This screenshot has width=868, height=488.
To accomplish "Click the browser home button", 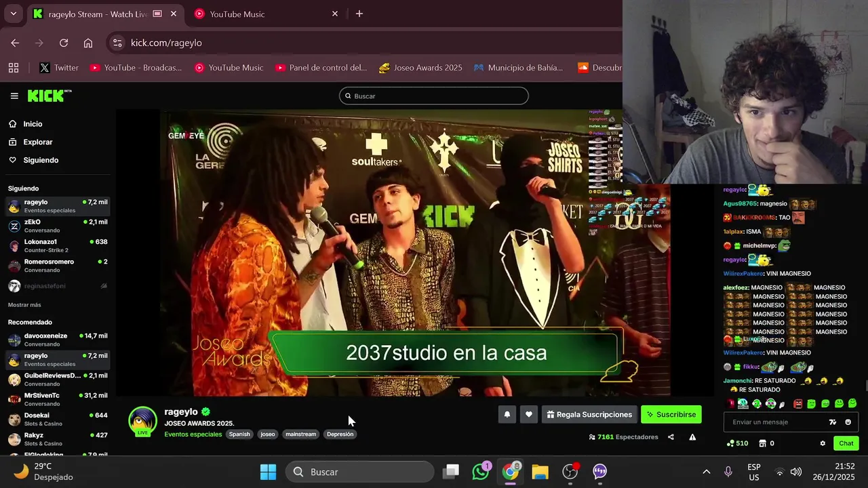I will pos(88,43).
